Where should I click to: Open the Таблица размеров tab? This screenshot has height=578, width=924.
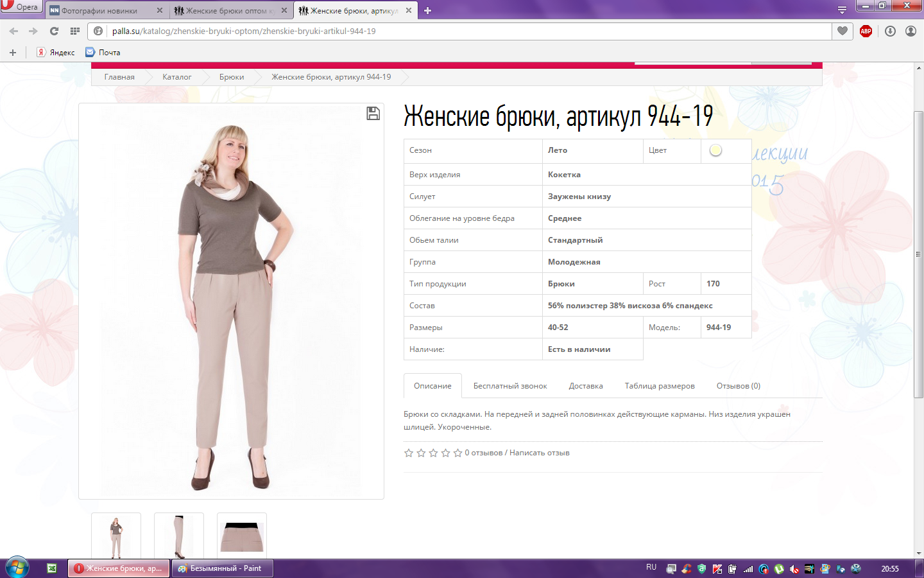659,386
